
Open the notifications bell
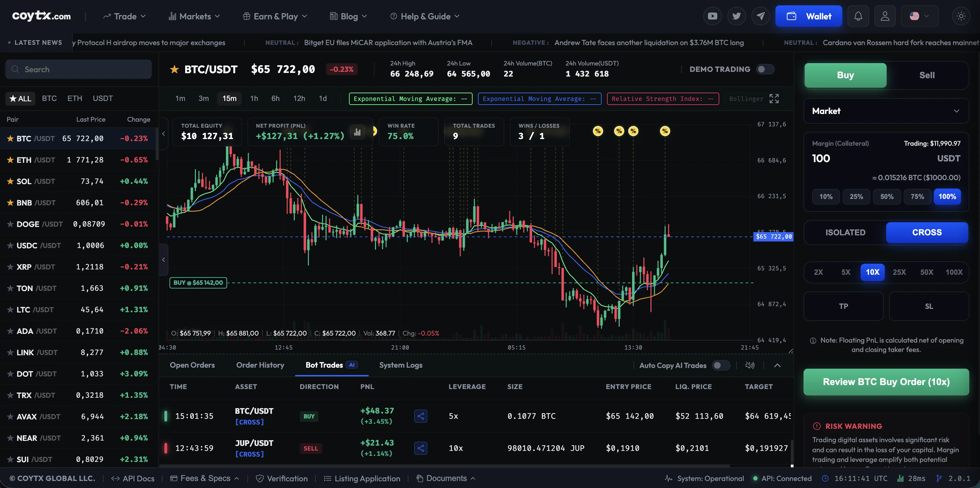(858, 16)
